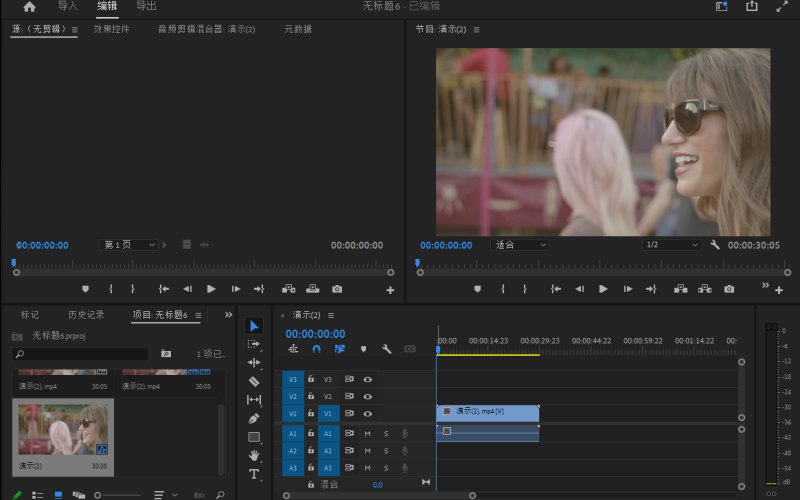Click the timeline CC captions icon
Image resolution: width=800 pixels, height=500 pixels.
[410, 349]
